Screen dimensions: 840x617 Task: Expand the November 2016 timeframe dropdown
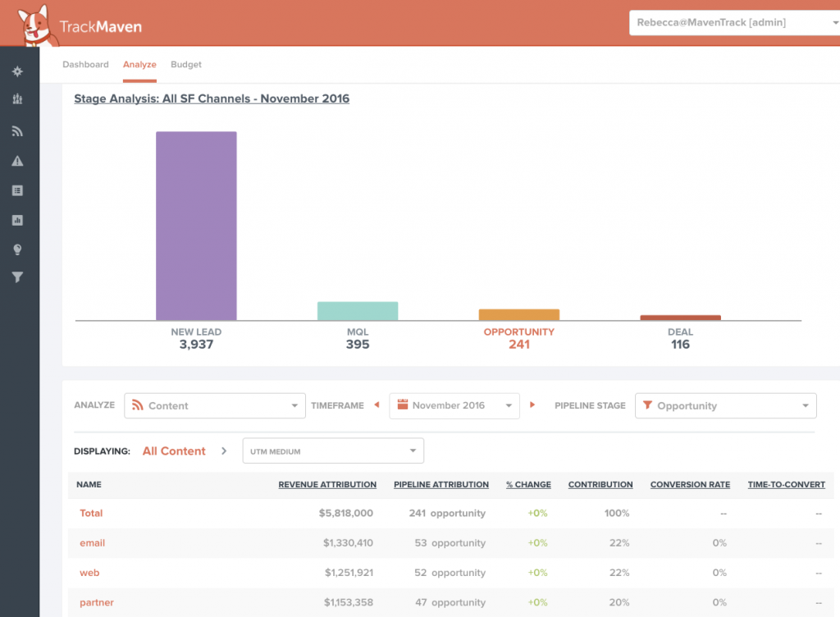pos(454,406)
